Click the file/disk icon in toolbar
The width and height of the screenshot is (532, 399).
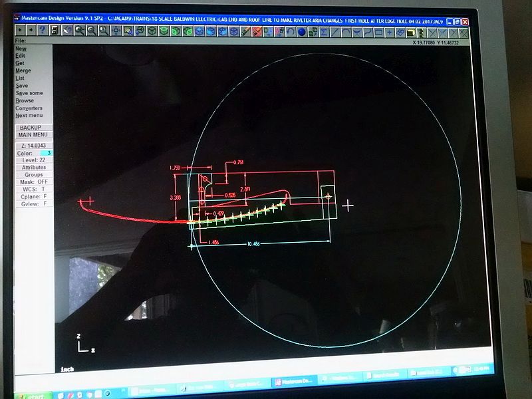click(55, 31)
